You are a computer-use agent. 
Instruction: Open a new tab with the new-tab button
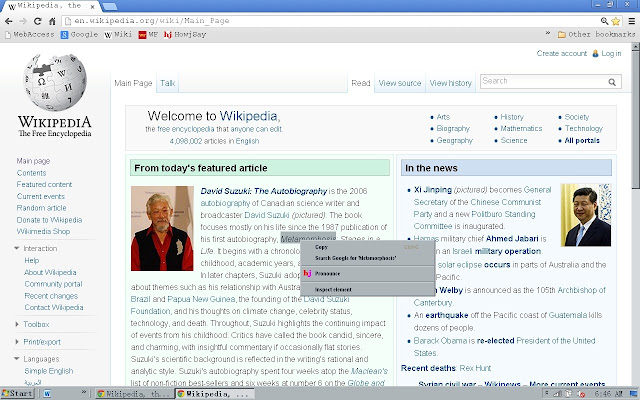[x=109, y=6]
